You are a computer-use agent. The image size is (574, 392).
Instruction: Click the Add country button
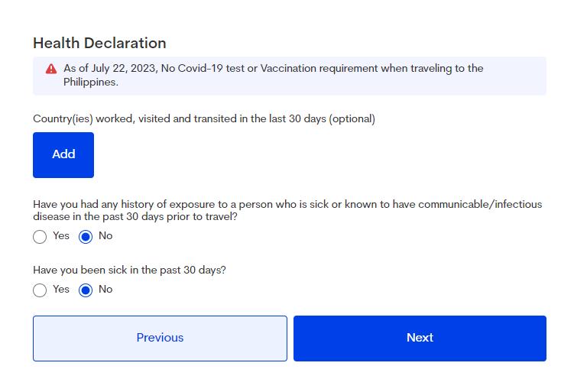63,155
